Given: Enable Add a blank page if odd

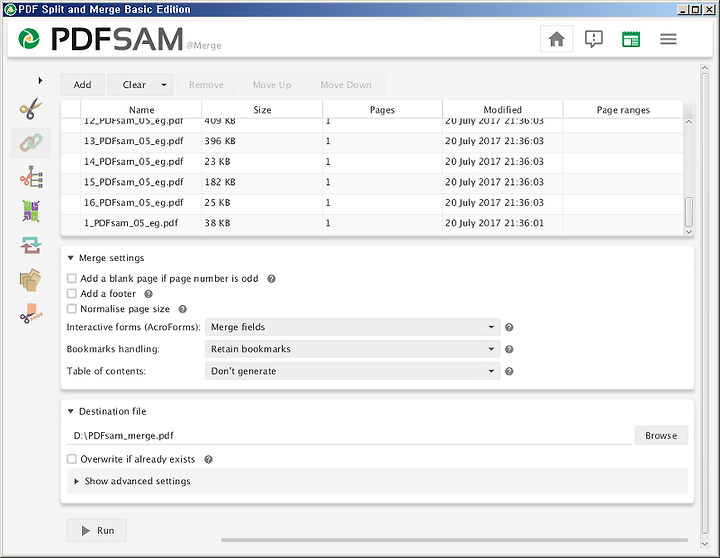Looking at the screenshot, I should click(x=72, y=278).
